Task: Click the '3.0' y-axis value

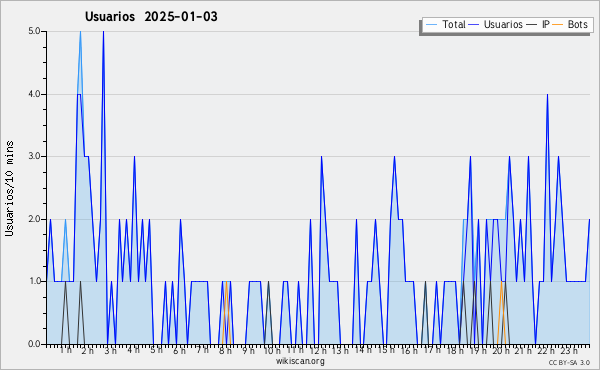Action: pos(34,156)
